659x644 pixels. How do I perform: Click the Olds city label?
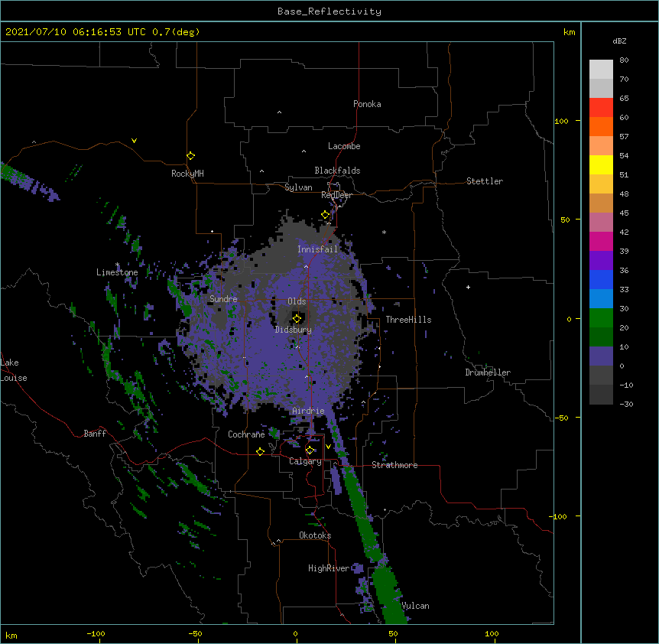click(x=297, y=301)
